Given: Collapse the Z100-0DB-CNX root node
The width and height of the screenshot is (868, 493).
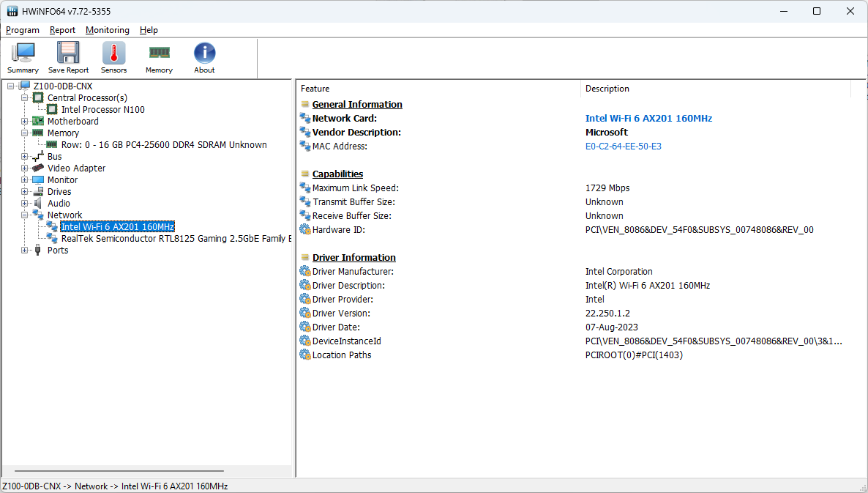Looking at the screenshot, I should click(x=10, y=86).
